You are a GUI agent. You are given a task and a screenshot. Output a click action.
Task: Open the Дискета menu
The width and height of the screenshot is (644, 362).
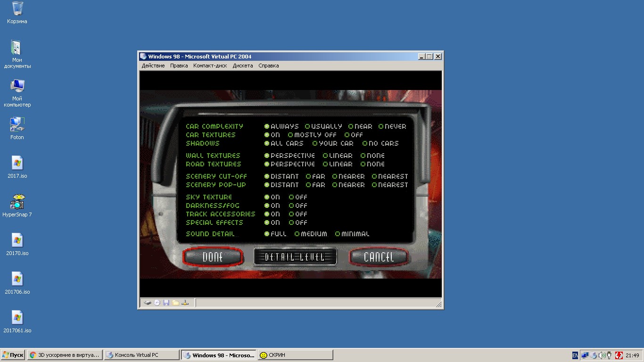pos(243,66)
